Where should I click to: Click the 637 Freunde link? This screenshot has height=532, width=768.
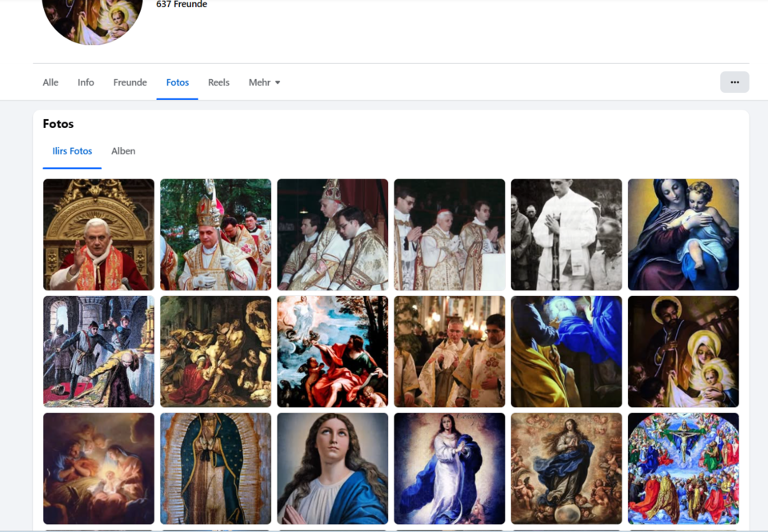point(182,5)
